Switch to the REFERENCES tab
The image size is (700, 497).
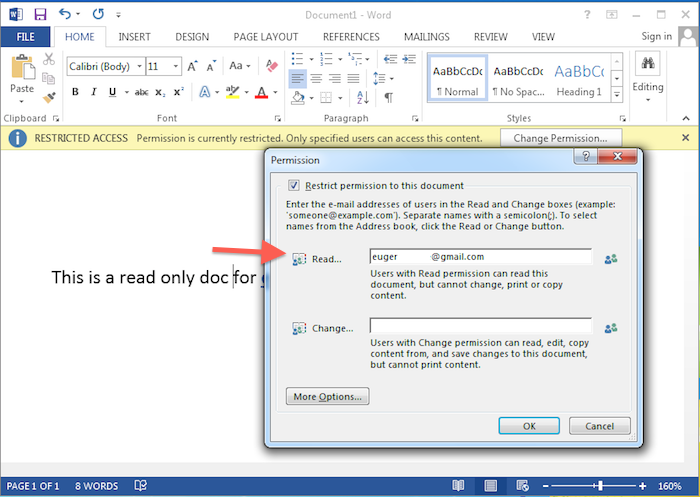[x=351, y=37]
